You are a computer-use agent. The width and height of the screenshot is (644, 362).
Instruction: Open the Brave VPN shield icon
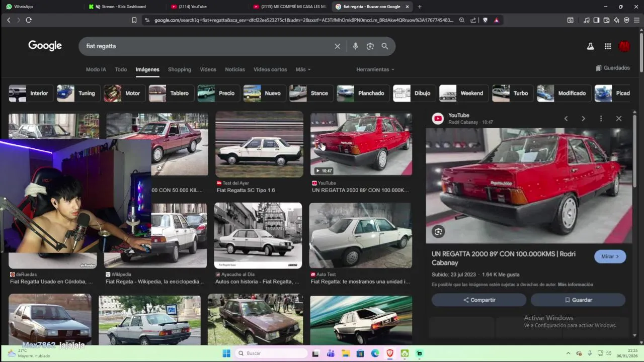tap(626, 20)
